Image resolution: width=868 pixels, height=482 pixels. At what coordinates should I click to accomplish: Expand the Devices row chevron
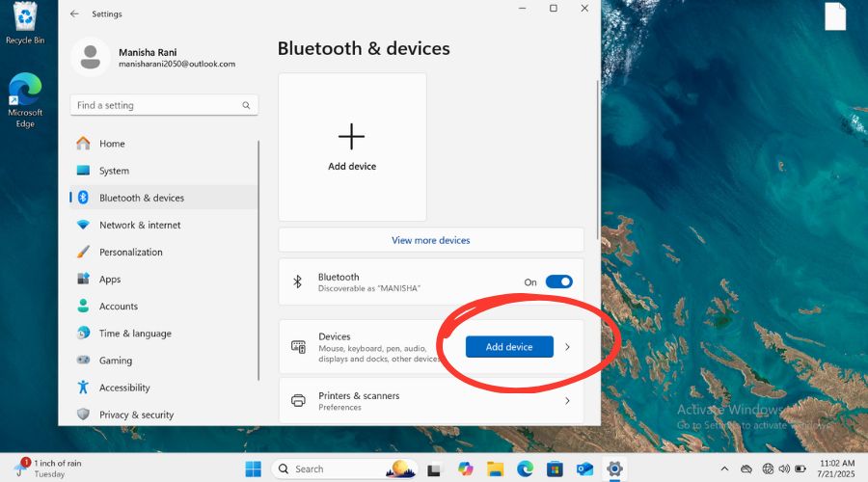click(x=567, y=347)
